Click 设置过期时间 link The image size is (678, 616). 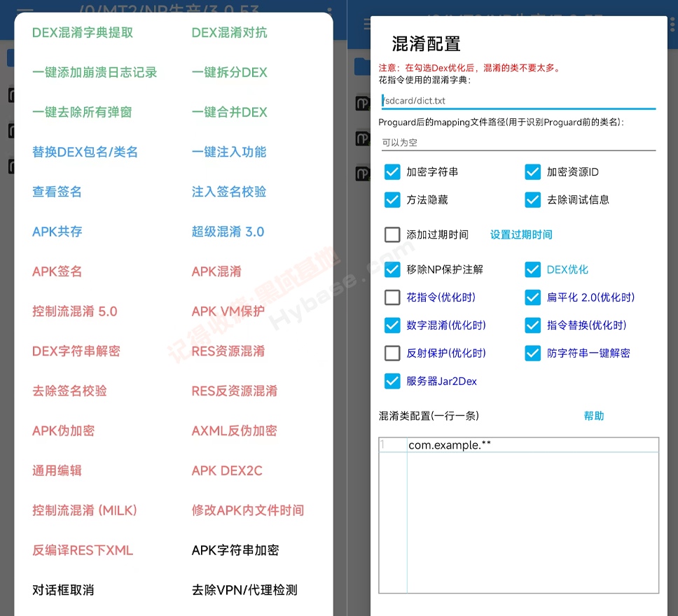[521, 234]
